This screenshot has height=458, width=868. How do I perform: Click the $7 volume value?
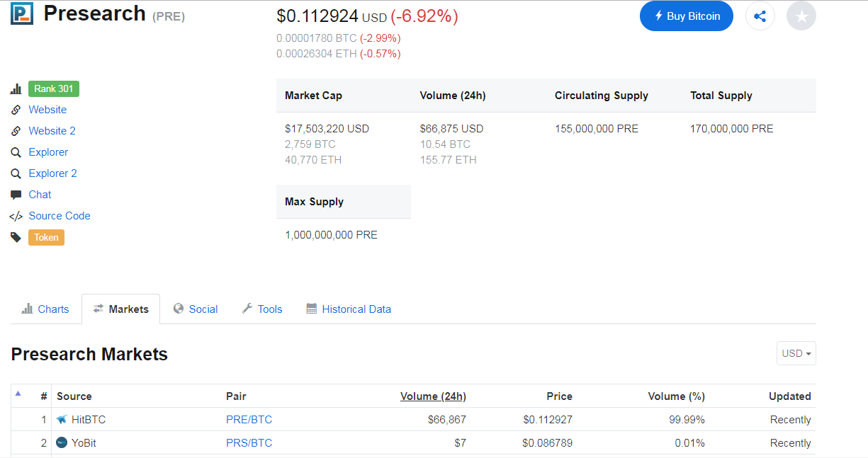click(x=460, y=443)
